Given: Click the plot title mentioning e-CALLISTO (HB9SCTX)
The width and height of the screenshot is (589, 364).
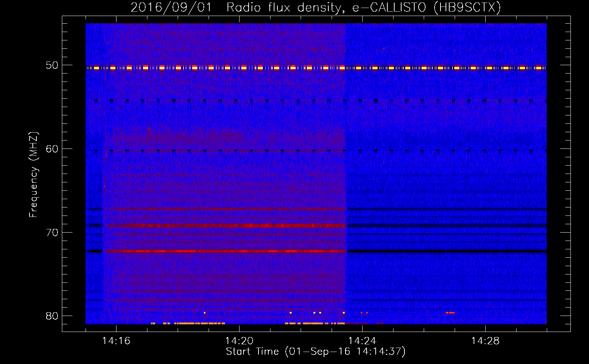Looking at the screenshot, I should pyautogui.click(x=316, y=7).
